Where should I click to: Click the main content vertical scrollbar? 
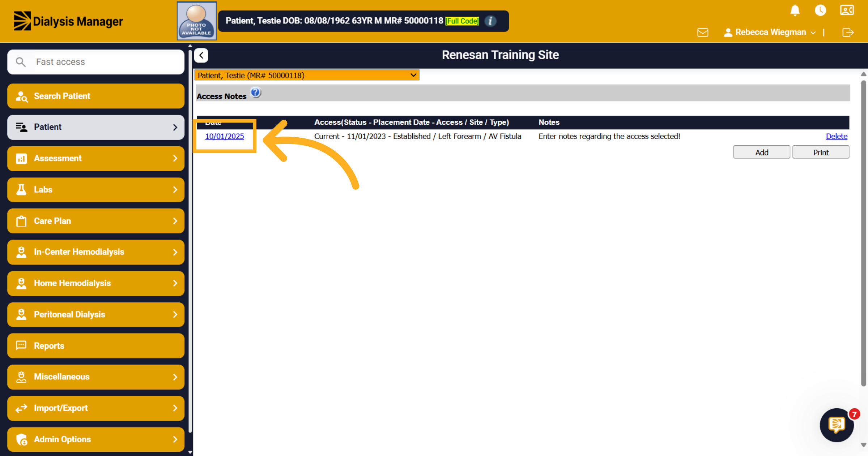tap(864, 233)
